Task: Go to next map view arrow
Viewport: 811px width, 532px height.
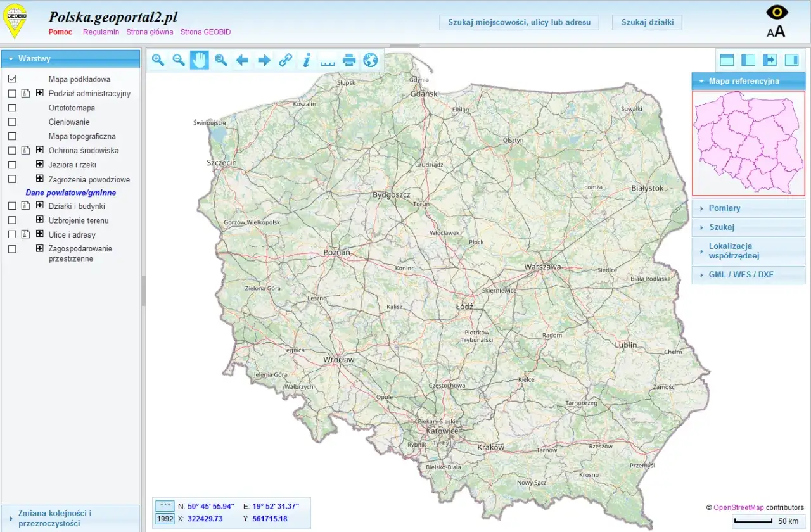Action: (x=264, y=60)
